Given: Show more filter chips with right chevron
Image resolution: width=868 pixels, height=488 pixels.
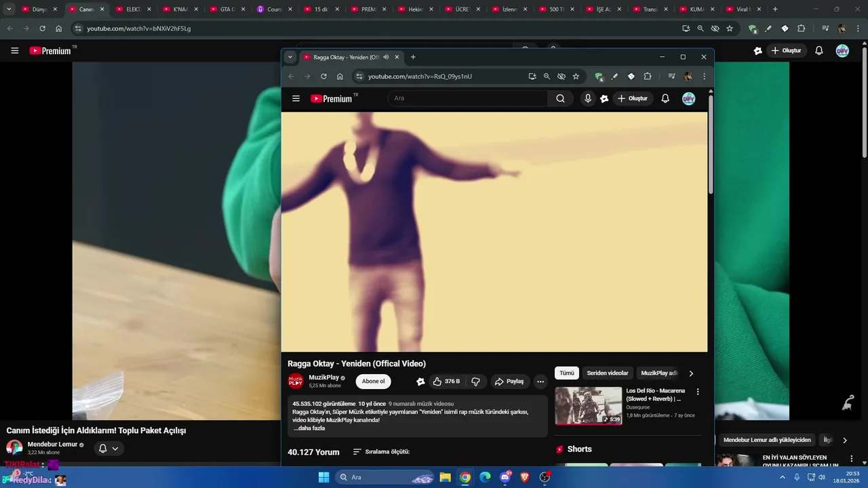Looking at the screenshot, I should (x=691, y=373).
